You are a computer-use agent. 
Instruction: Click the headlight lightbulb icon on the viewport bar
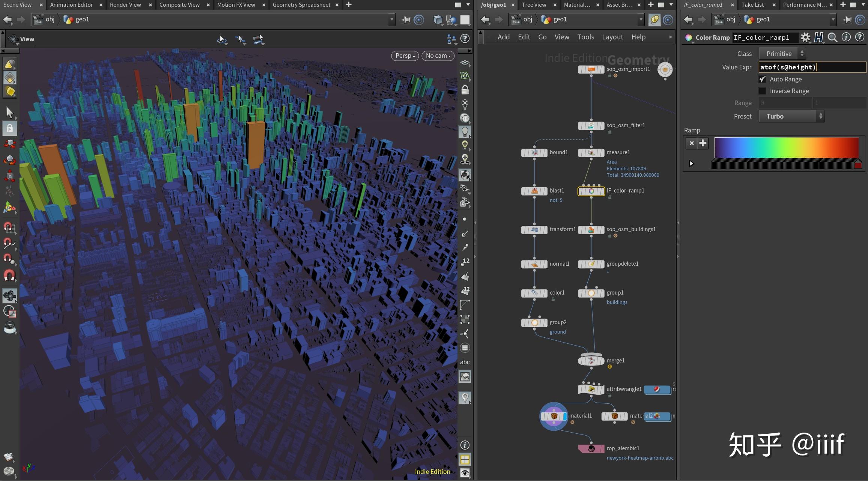coord(465,131)
